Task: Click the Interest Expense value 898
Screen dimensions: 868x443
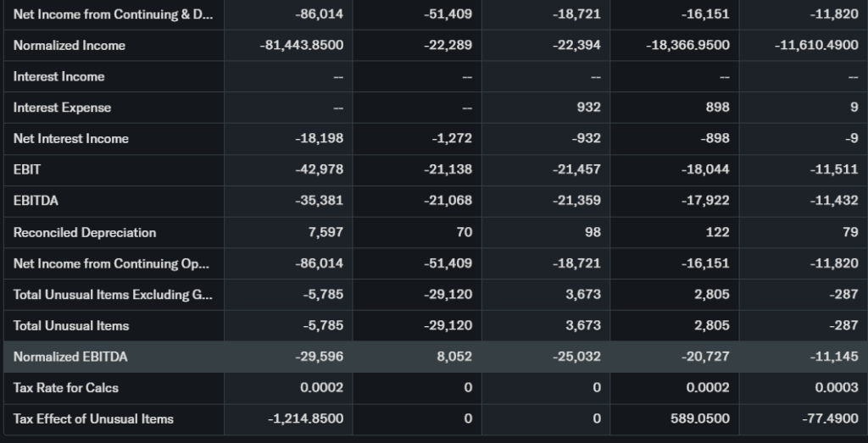Action: pos(717,108)
